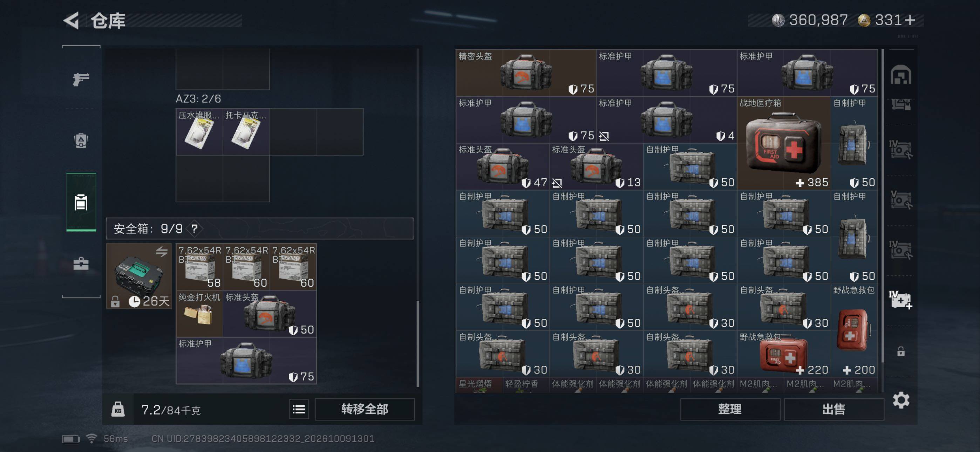This screenshot has height=452, width=980.
Task: Select the 野战急救包 with 200 points
Action: 854,331
